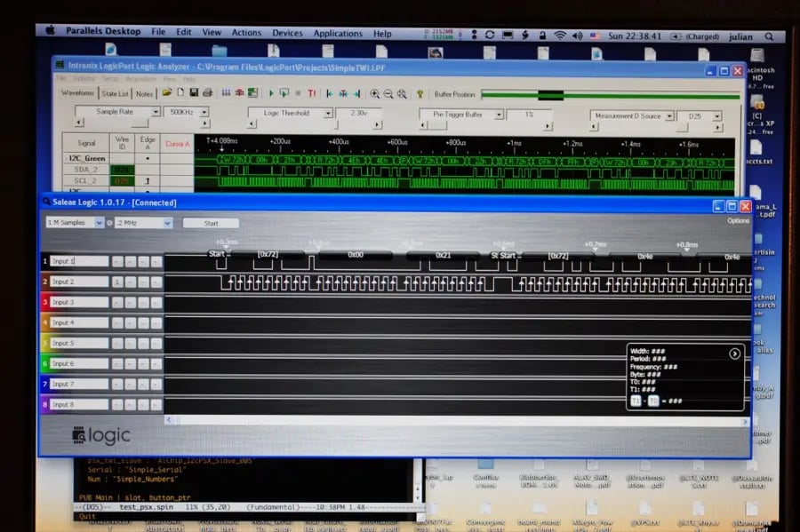Click the Saleae waveform horizontal scrollbar
Screen dimensions: 800x532
457,420
